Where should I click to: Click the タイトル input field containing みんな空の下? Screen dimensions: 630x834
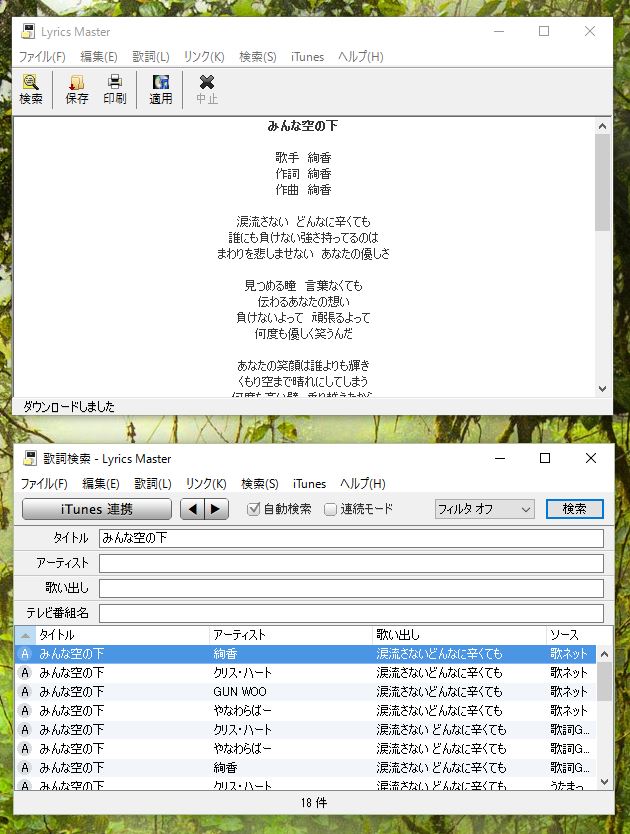pyautogui.click(x=351, y=538)
